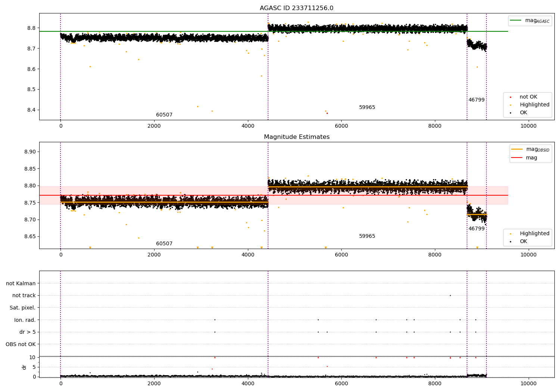Click the "6000" x-tick under the top plot
This screenshot has width=560, height=392.
pyautogui.click(x=342, y=126)
